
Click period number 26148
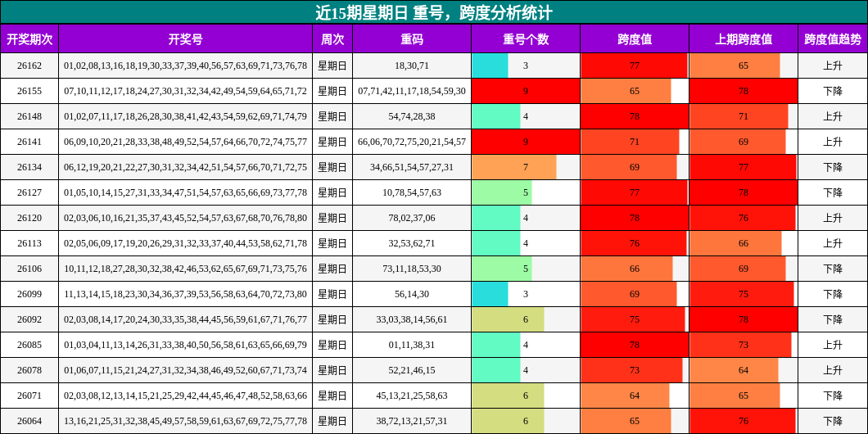coord(29,116)
